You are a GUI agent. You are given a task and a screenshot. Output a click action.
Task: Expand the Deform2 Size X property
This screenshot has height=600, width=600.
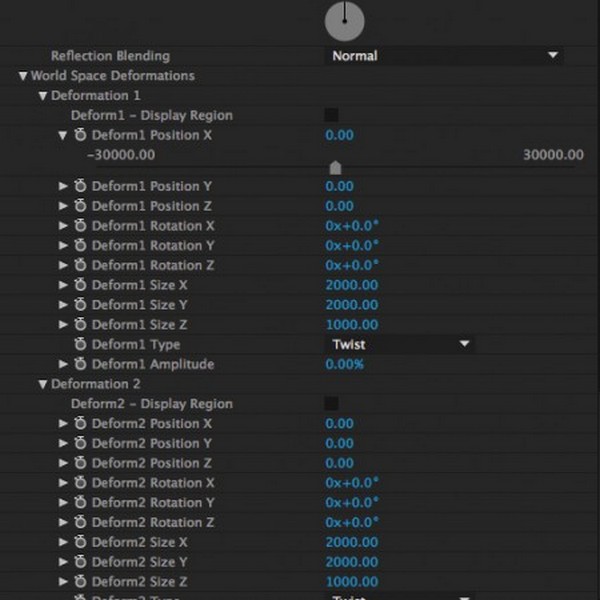(x=63, y=542)
